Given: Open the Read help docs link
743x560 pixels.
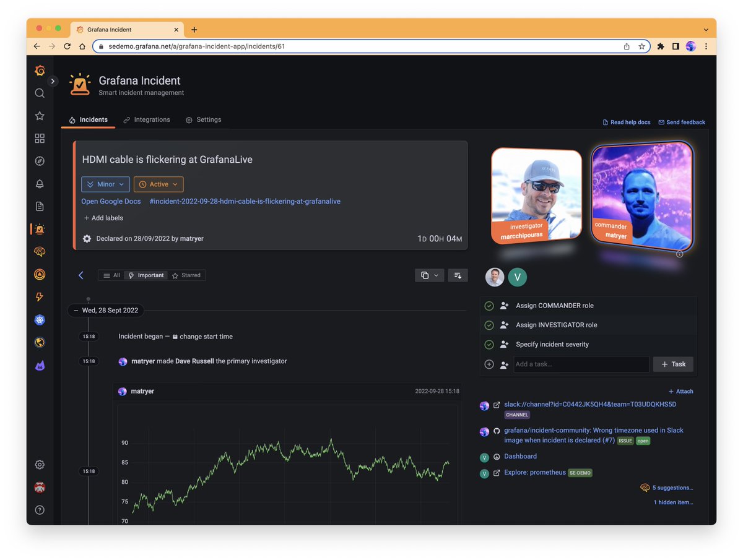Looking at the screenshot, I should (x=627, y=123).
